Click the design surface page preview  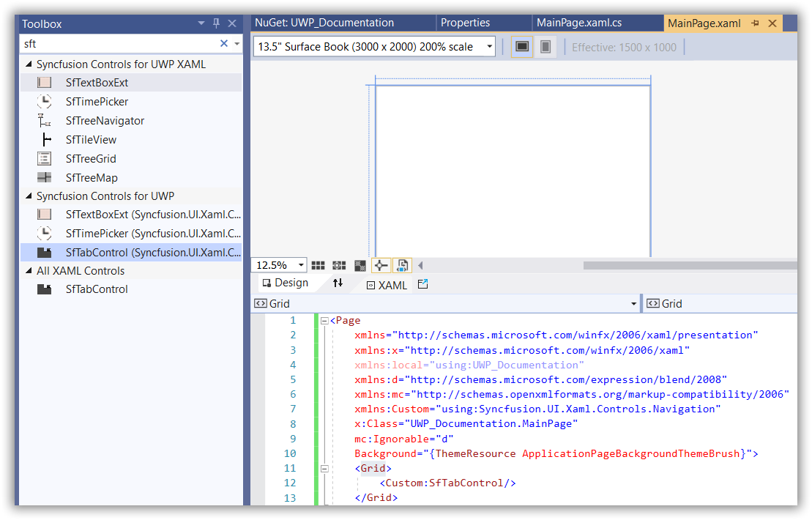pos(513,171)
